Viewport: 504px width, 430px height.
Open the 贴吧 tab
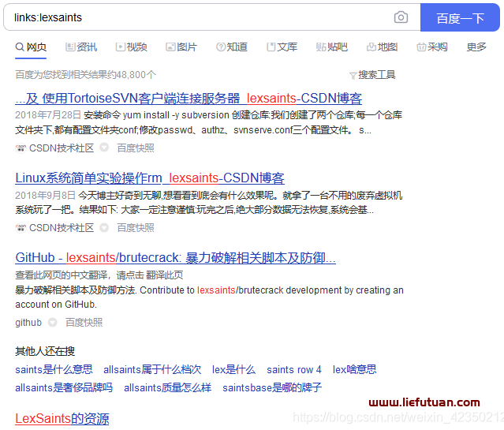coord(332,47)
